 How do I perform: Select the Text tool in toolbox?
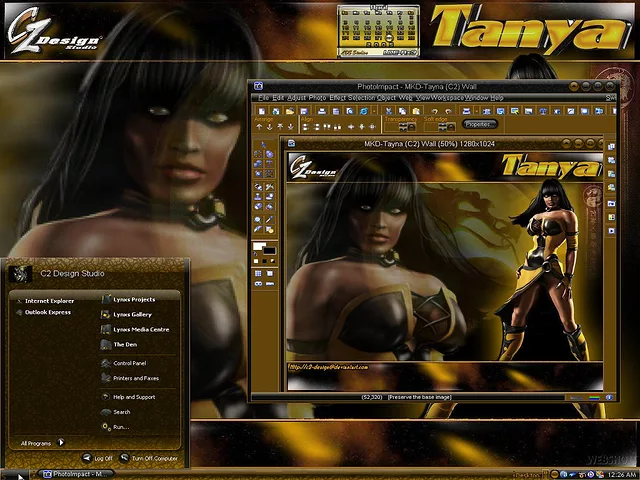click(269, 163)
